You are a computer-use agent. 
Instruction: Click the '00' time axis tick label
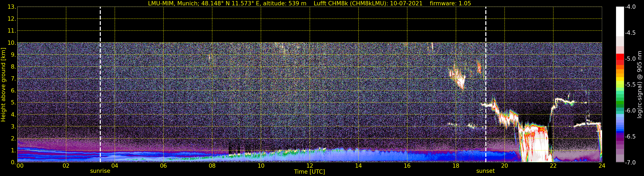coord(20,166)
